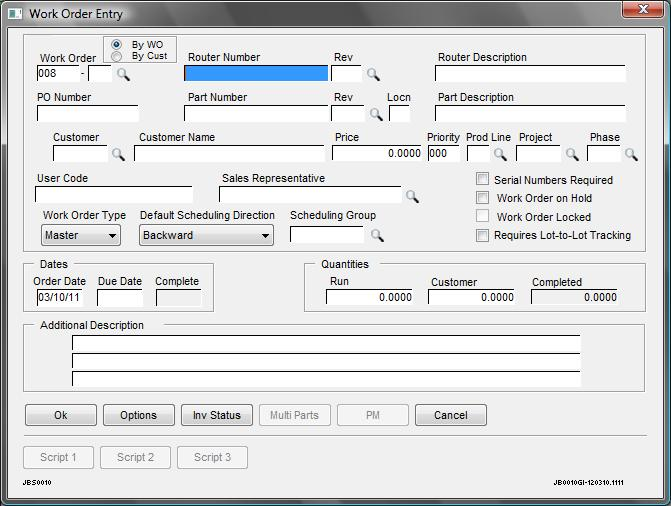Open Phase lookup magnifier

coord(631,154)
